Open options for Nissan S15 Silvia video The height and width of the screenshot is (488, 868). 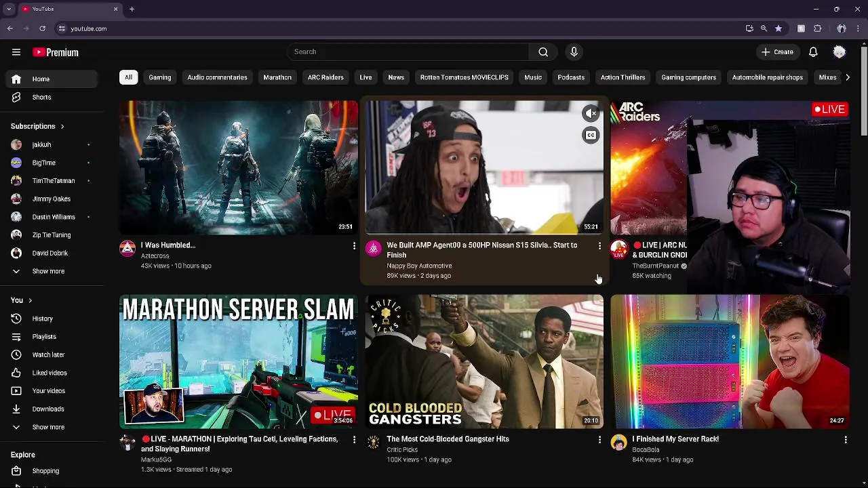coord(599,246)
